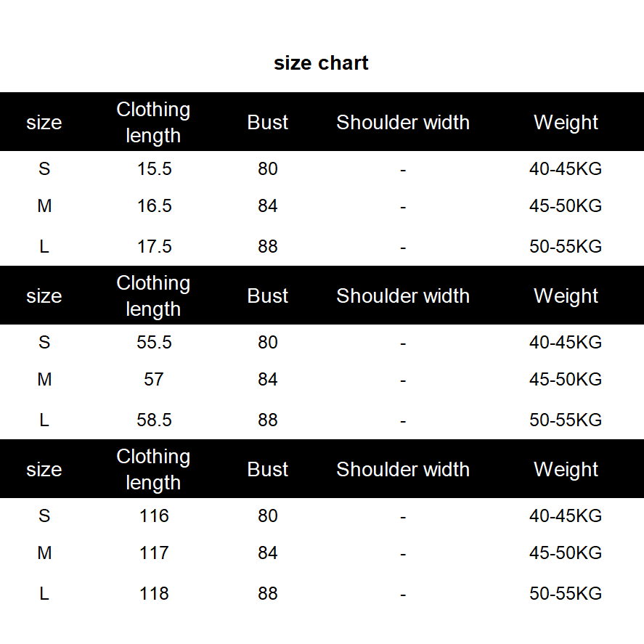Select the 17.5 clothing length cell
This screenshot has width=644, height=644.
pyautogui.click(x=154, y=247)
